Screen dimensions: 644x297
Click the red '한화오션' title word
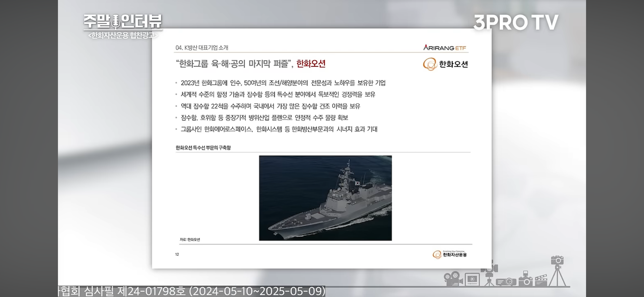click(311, 64)
